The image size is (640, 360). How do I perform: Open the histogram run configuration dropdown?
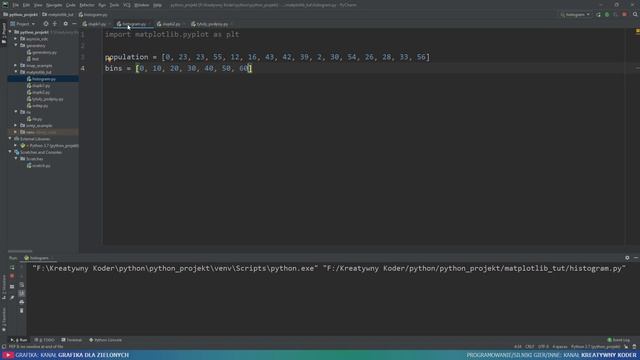coord(576,15)
